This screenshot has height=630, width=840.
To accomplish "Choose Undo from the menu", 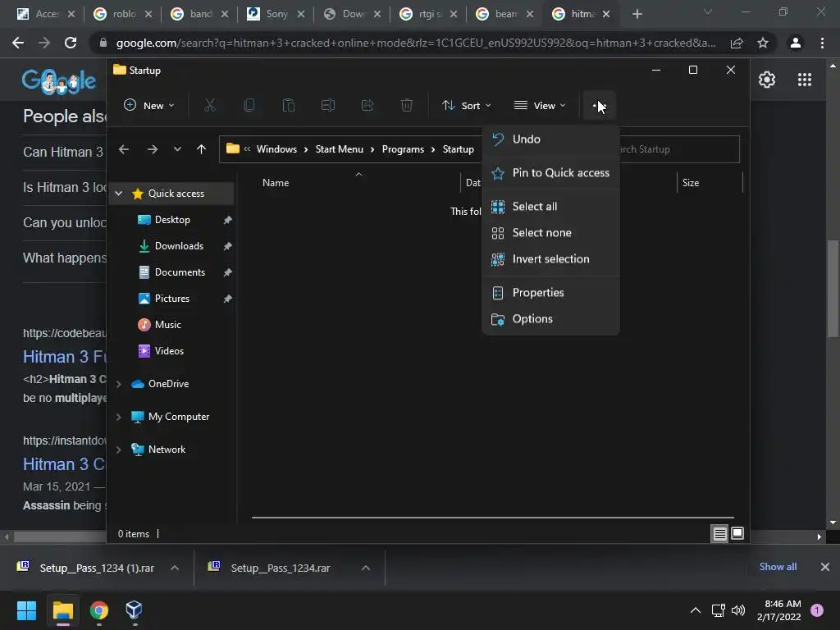I will coord(550,139).
